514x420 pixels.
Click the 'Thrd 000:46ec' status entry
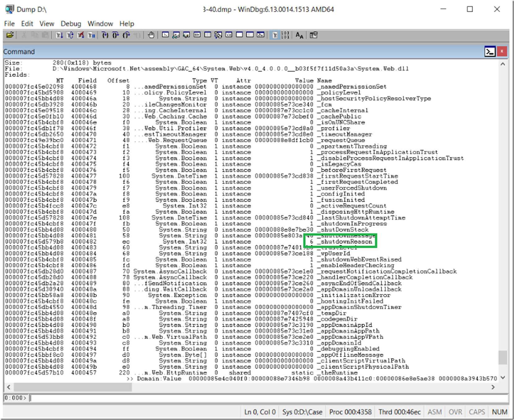coord(399,412)
